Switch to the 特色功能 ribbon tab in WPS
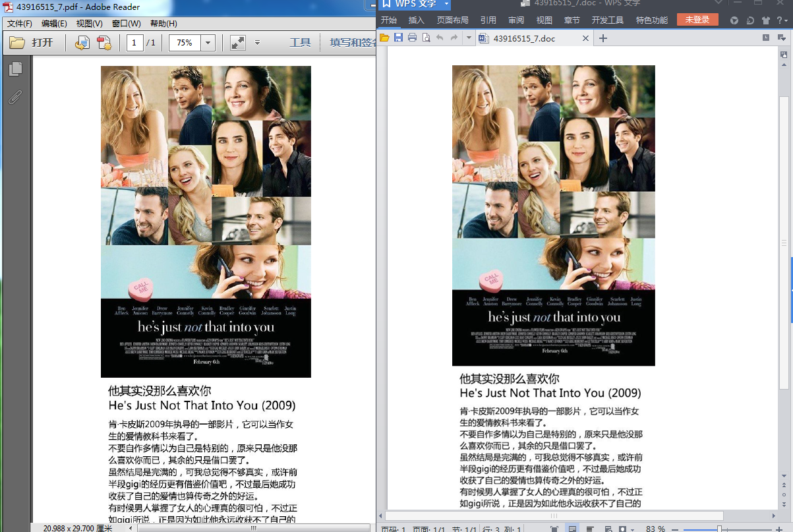Screen dimensions: 793x532 click(x=652, y=20)
